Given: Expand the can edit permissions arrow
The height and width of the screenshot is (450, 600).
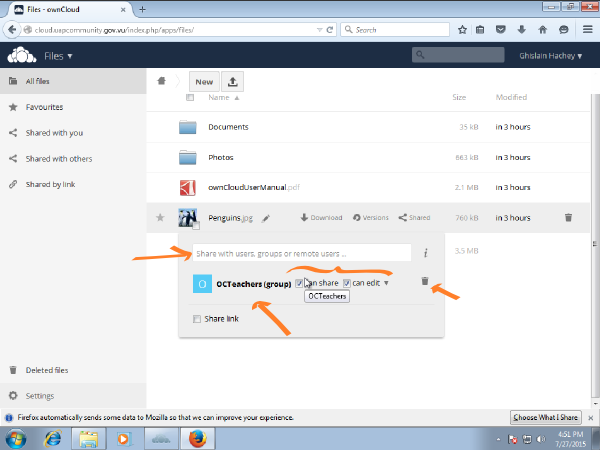Looking at the screenshot, I should click(386, 283).
